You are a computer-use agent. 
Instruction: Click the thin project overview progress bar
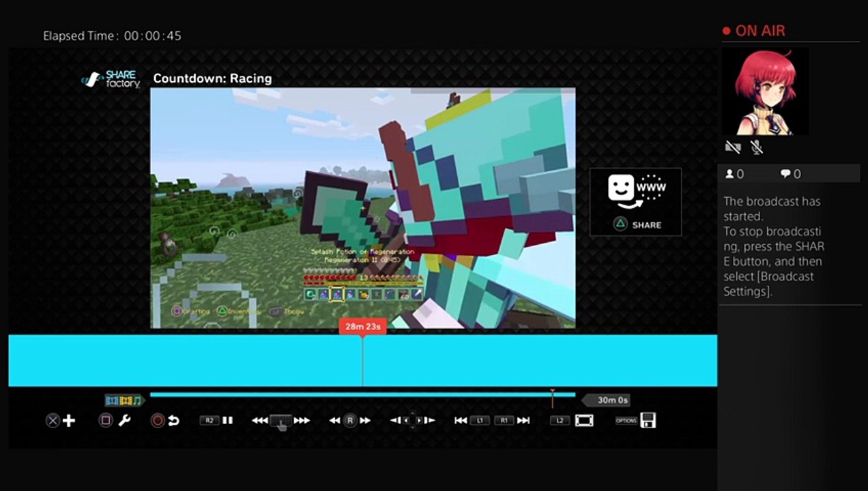(x=362, y=395)
